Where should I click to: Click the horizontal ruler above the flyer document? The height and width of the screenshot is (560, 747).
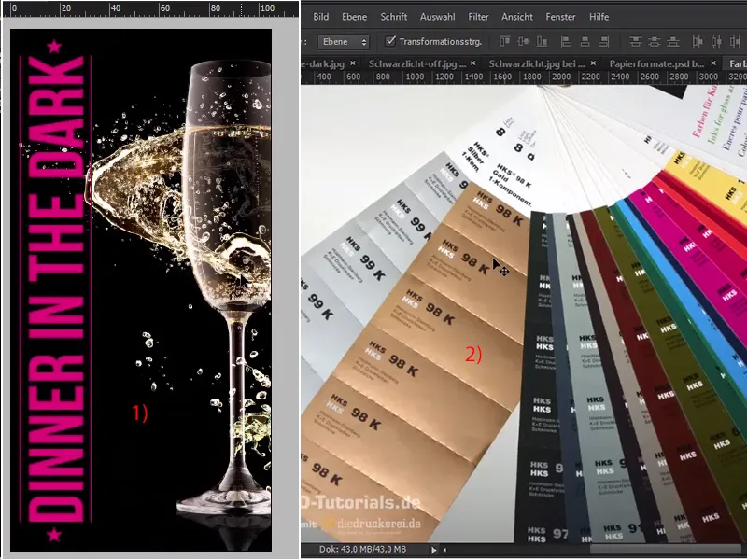(x=150, y=8)
